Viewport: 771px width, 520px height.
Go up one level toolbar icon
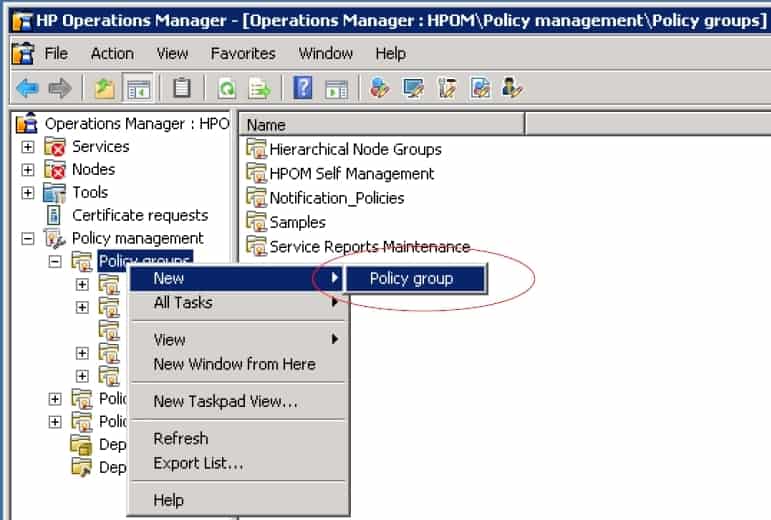[x=104, y=88]
